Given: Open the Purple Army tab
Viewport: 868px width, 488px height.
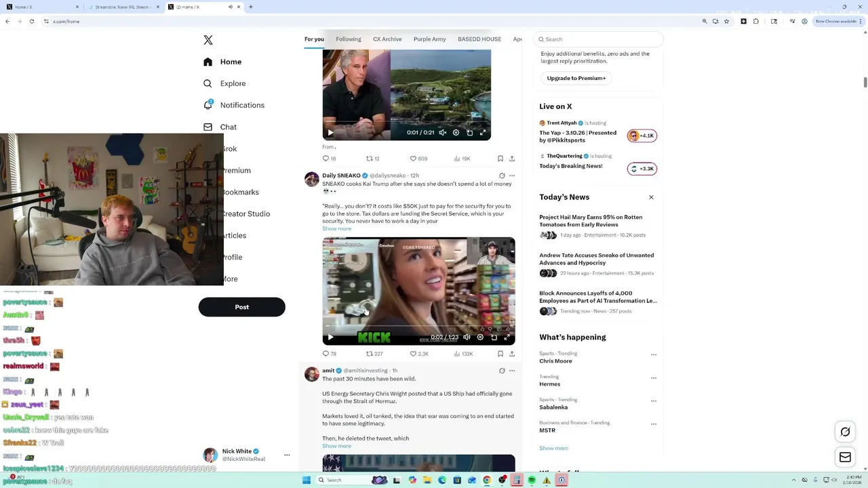Looking at the screenshot, I should (430, 39).
